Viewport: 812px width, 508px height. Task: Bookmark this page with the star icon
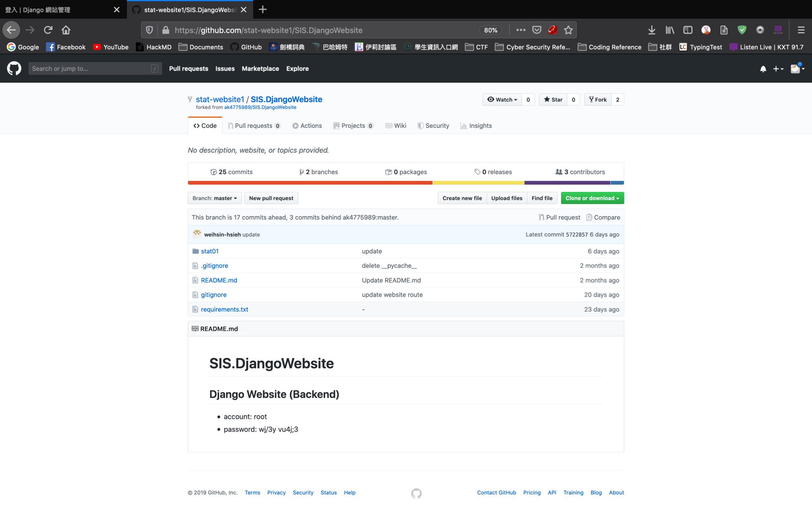[x=568, y=30]
